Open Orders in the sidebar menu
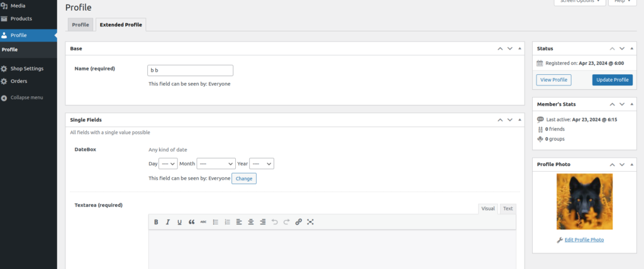 point(19,81)
